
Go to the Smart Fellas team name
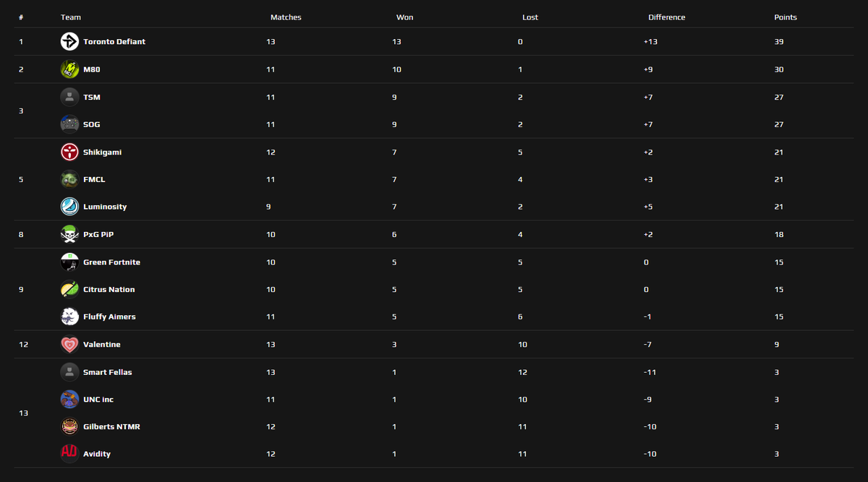(108, 372)
